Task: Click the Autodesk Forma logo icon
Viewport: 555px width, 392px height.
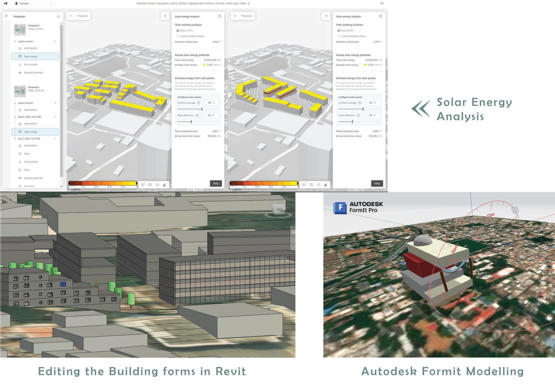Action: [5, 3]
